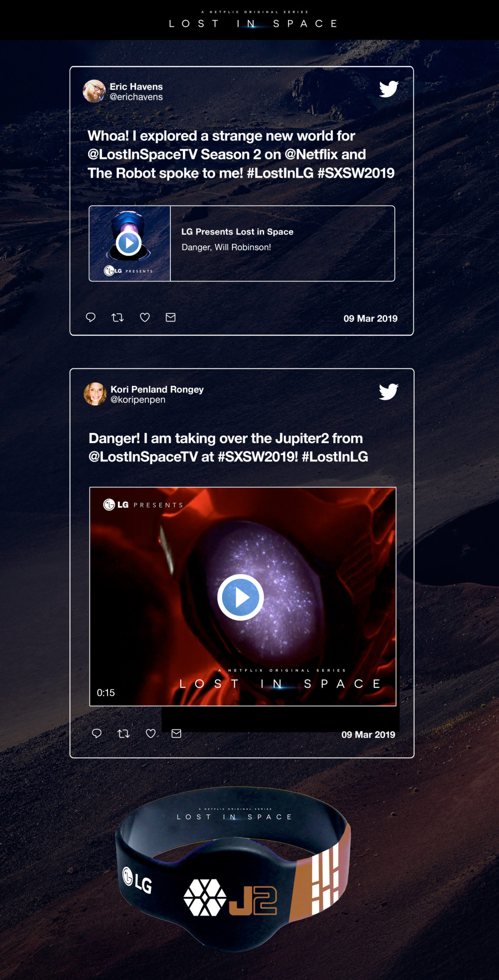Click Kori's tweet text about the Jupiter2
Viewport: 499px width, 980px height.
pos(228,448)
